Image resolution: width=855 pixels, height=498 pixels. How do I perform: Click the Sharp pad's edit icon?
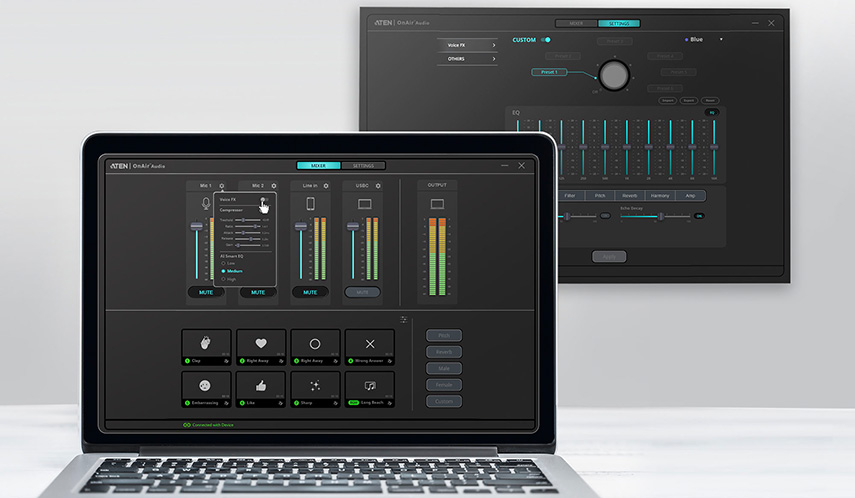click(x=335, y=403)
